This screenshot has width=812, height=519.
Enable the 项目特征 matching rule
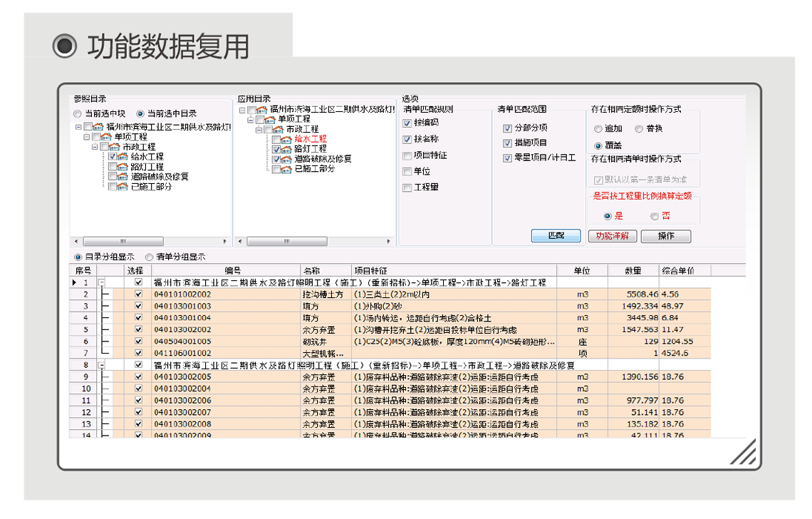click(407, 155)
